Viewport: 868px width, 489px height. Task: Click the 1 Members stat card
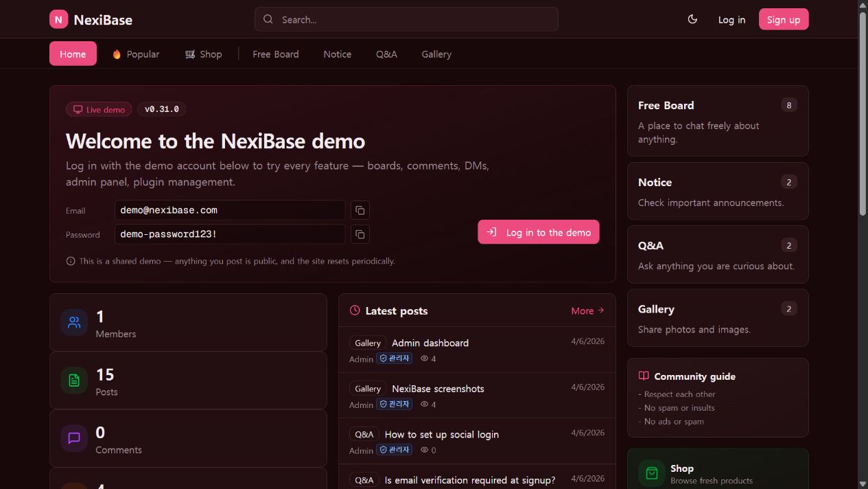click(188, 322)
